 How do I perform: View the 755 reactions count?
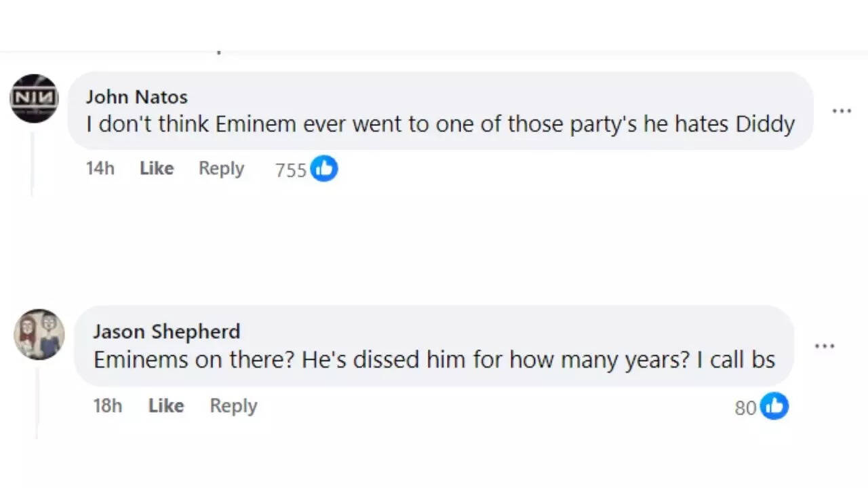[x=291, y=170]
